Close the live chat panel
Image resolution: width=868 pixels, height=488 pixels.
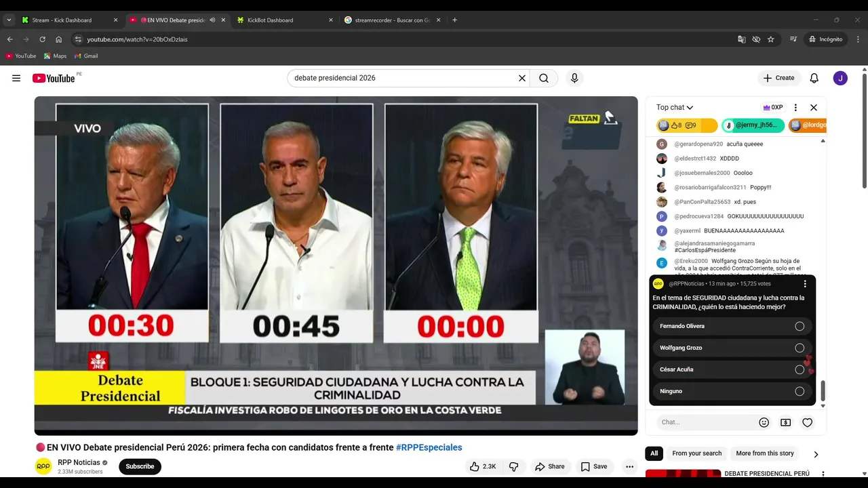coord(814,107)
